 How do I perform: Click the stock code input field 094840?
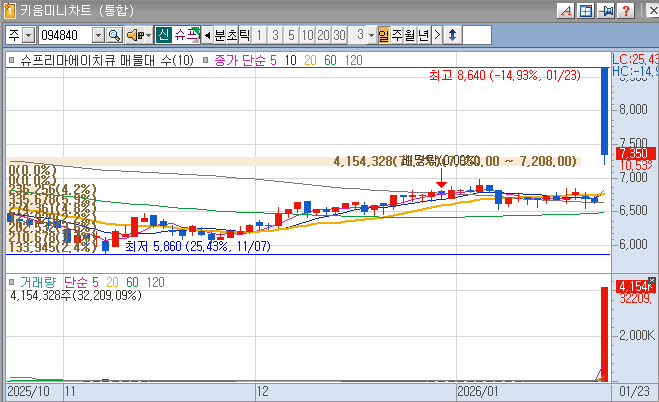(x=65, y=35)
